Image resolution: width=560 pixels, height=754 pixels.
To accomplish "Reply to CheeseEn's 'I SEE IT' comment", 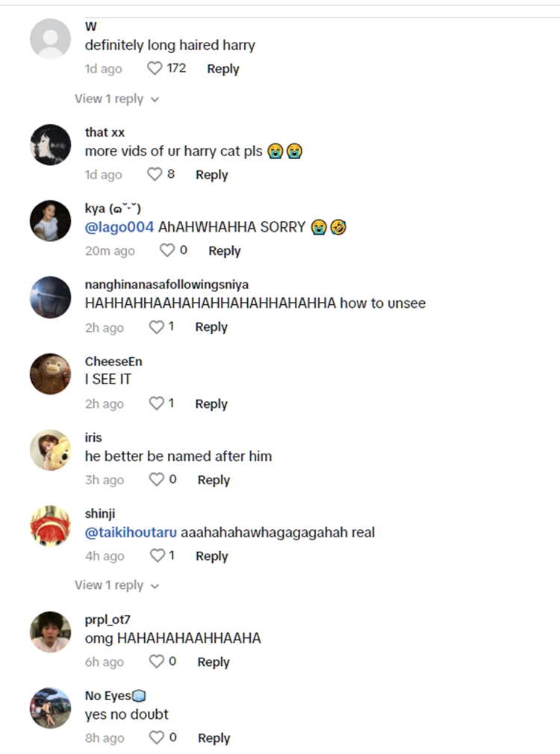I will coord(211,404).
